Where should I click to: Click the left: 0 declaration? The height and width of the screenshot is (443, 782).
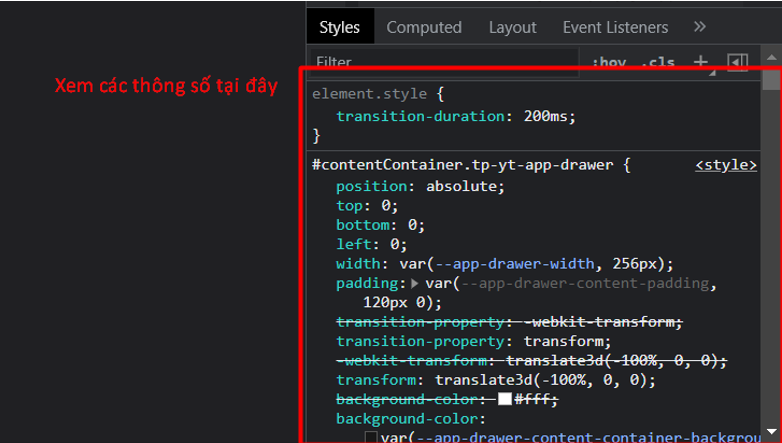tap(372, 244)
